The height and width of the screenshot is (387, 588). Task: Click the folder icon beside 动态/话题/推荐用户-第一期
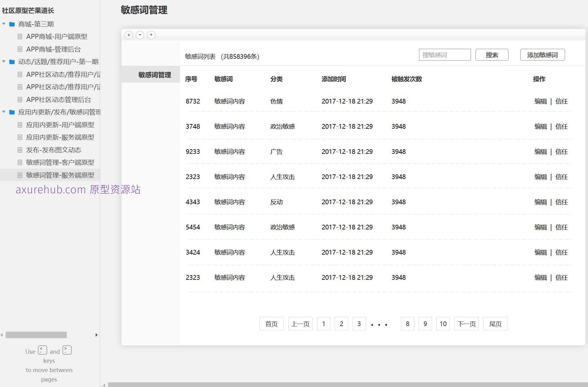point(12,62)
